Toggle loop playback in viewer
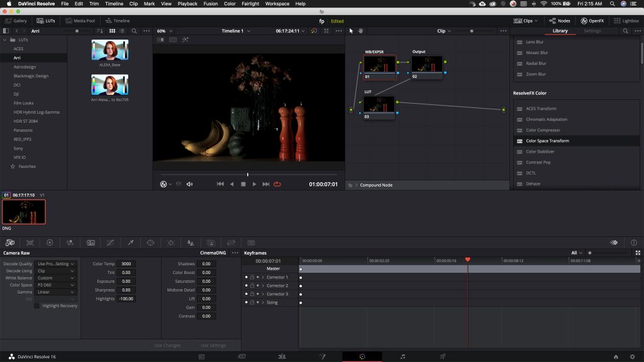Screen dimensions: 644x362 pos(277,184)
